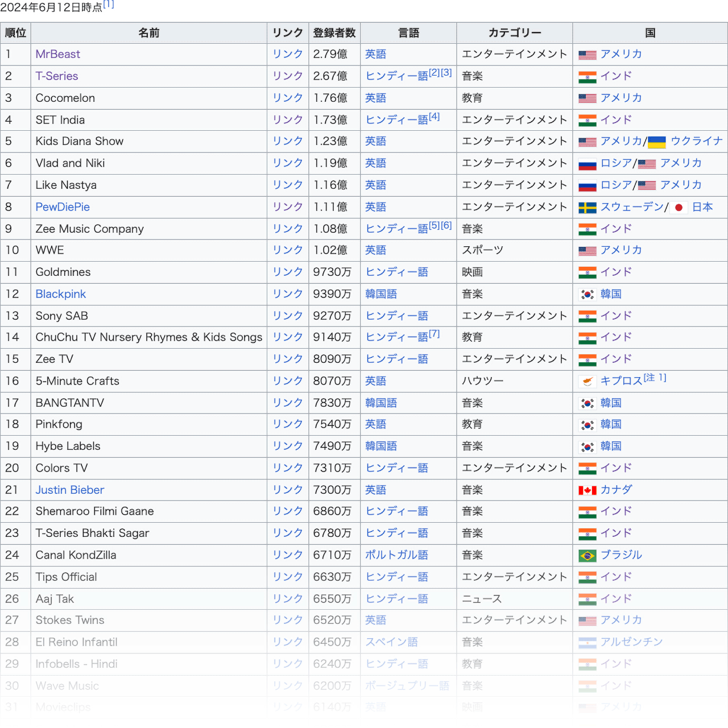This screenshot has height=728, width=728.
Task: Select the Shemaroo Filmi Gaane name cell
Action: [149, 511]
